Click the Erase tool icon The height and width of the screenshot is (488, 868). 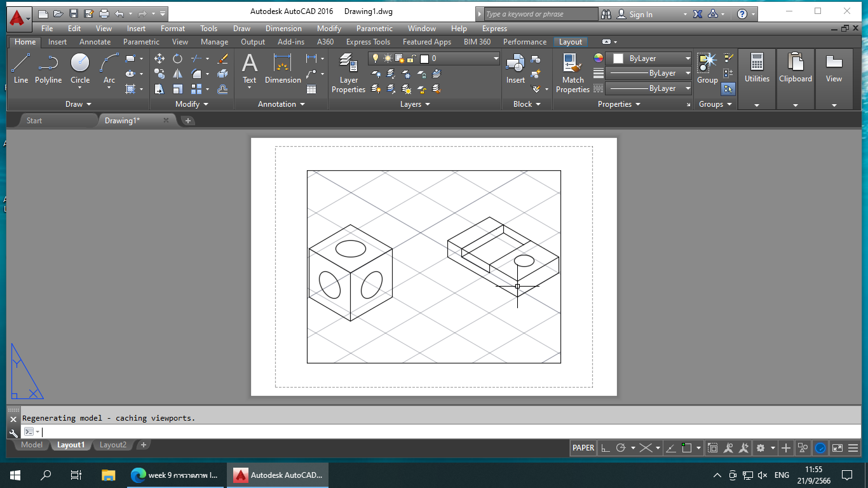pyautogui.click(x=222, y=58)
